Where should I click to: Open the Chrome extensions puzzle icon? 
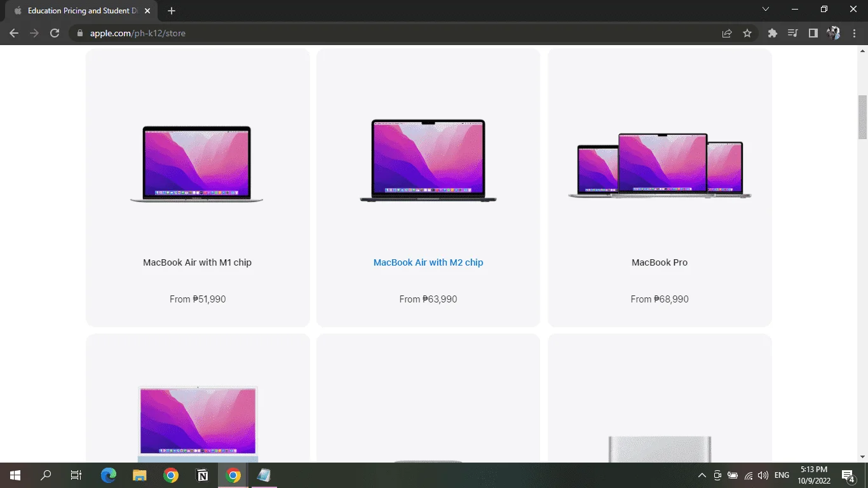(x=773, y=33)
